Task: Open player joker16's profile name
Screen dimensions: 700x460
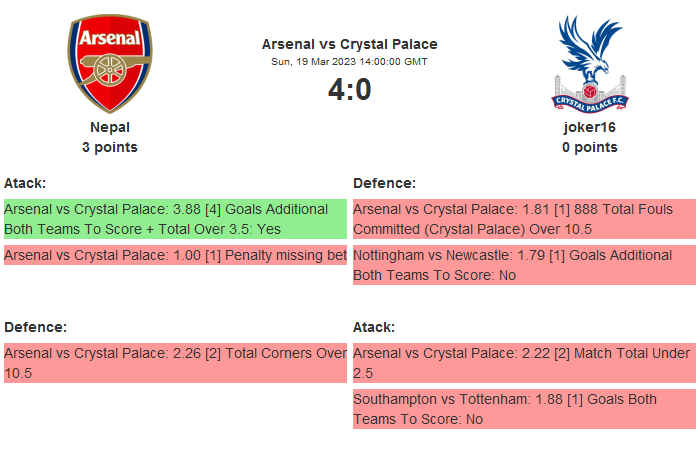Action: [589, 127]
